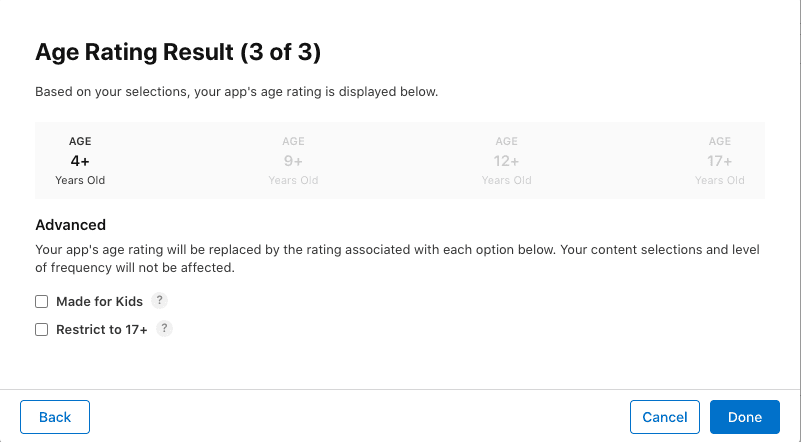Open the Made for Kids help icon

[160, 300]
